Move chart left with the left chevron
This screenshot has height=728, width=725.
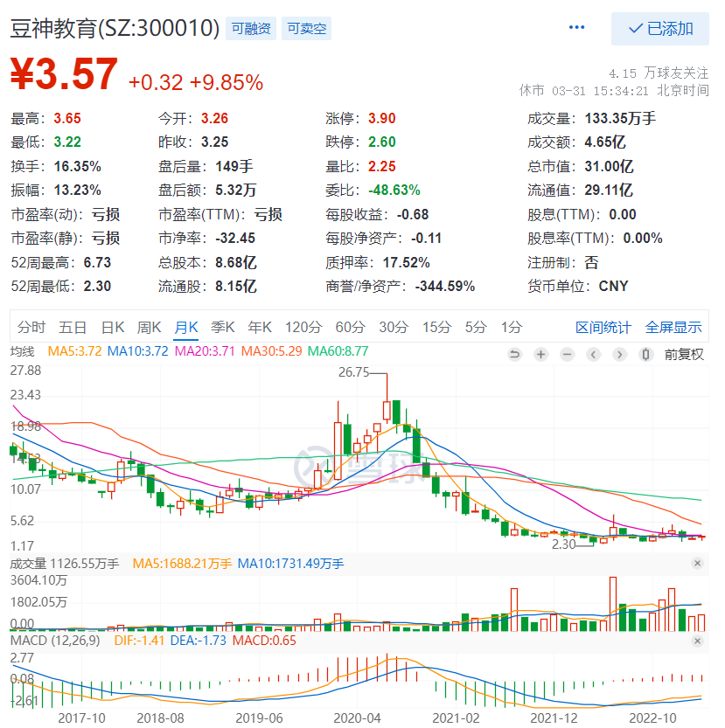(593, 355)
